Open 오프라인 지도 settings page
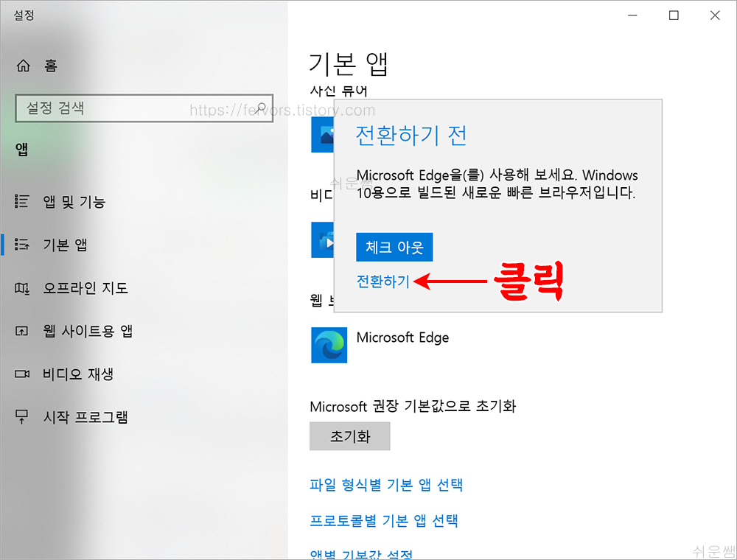 [x=85, y=288]
